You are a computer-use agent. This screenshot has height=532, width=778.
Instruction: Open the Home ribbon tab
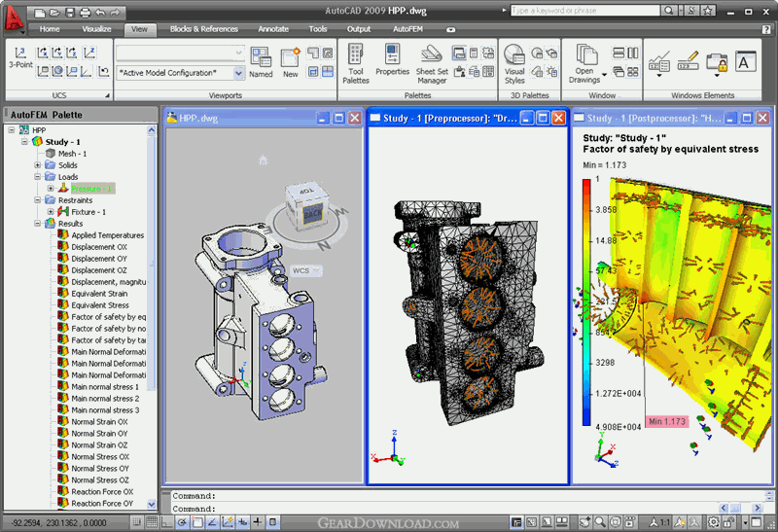click(x=50, y=29)
